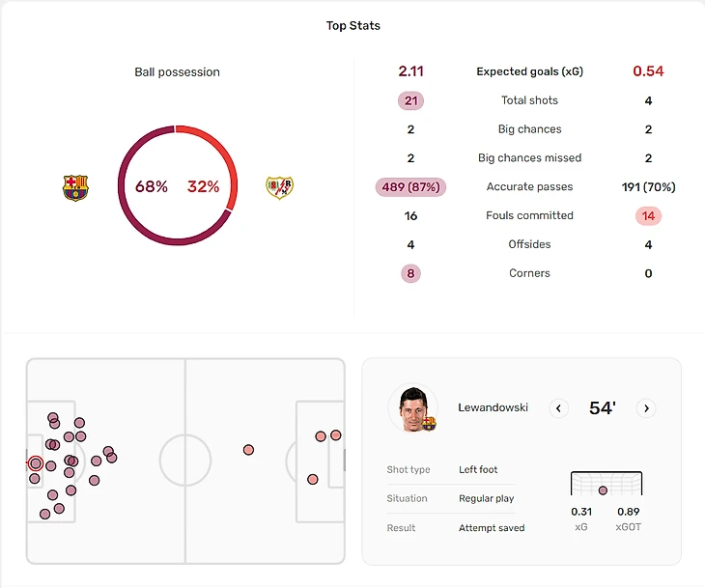Select the red-ringed highlighted shot near goal line
Image resolution: width=705 pixels, height=588 pixels.
click(36, 463)
